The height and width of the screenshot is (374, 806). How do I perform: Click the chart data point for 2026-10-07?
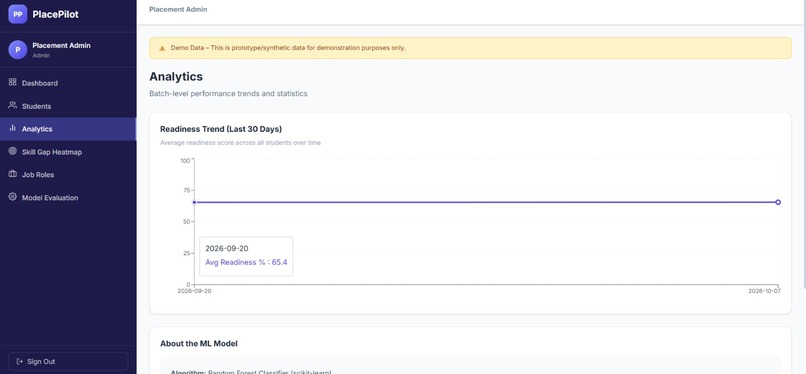(778, 202)
